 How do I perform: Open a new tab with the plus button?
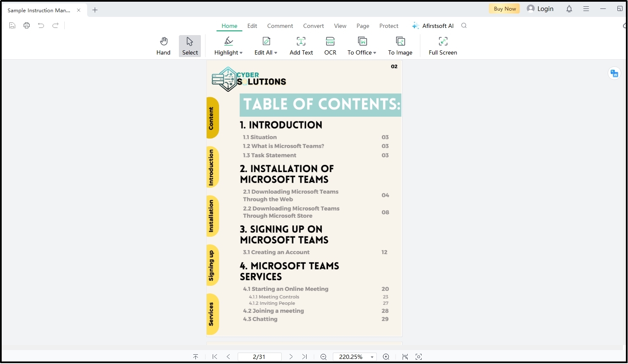(95, 10)
